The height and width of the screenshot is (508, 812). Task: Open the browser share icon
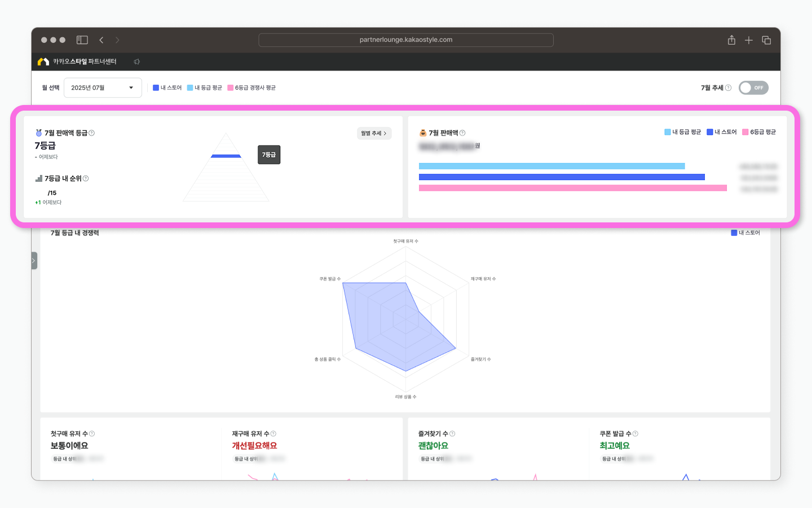pyautogui.click(x=731, y=40)
